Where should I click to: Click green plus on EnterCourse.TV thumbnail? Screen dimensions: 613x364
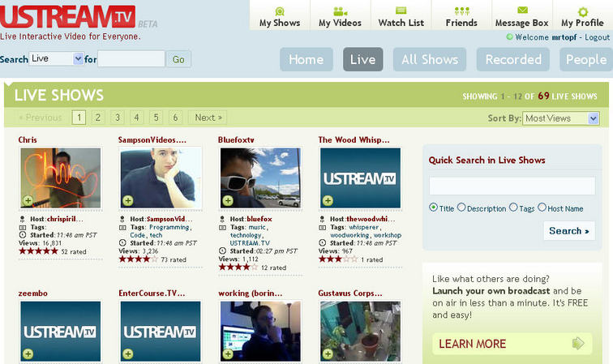tap(128, 353)
